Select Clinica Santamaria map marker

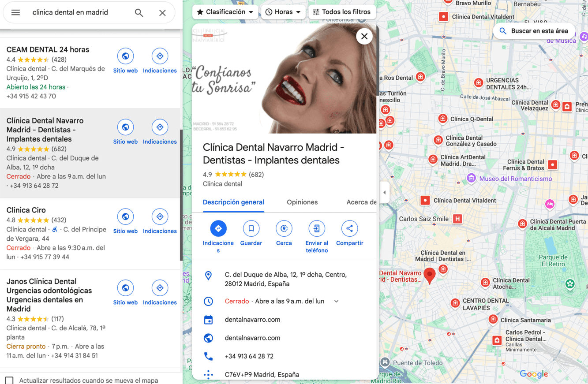pos(493,319)
